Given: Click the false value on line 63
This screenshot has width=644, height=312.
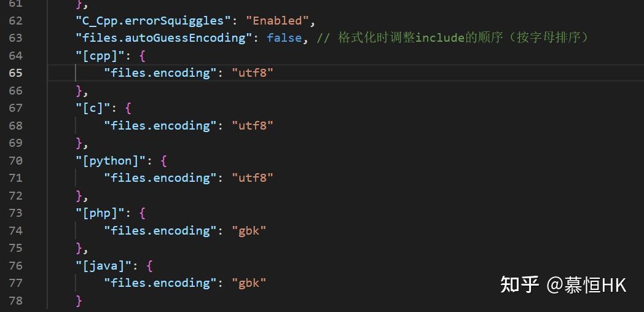Looking at the screenshot, I should coord(284,38).
